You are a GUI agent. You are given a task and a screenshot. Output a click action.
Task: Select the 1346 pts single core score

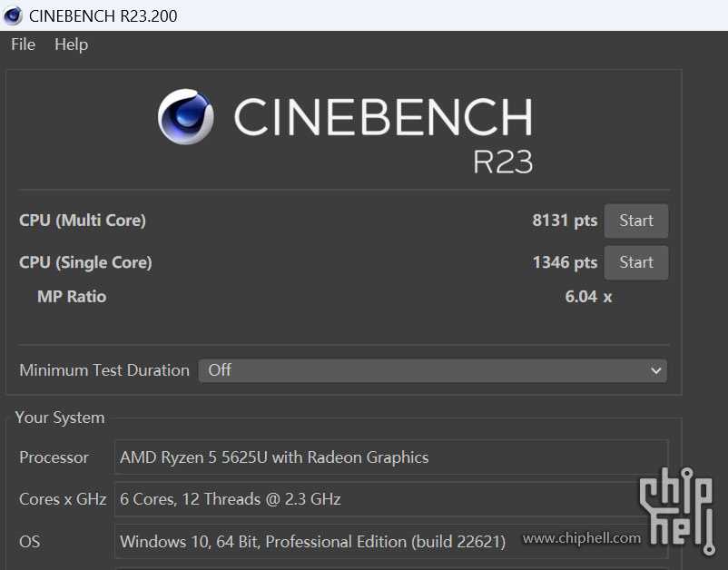[x=565, y=262]
